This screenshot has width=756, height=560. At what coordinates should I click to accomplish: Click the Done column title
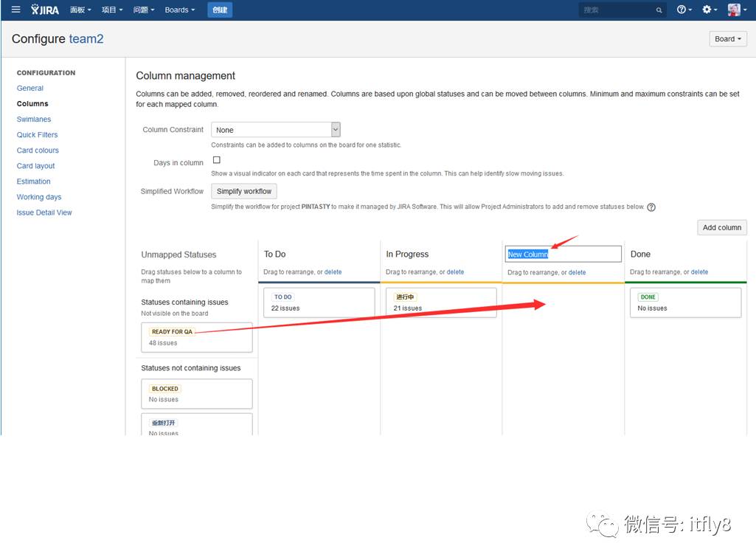[640, 255]
